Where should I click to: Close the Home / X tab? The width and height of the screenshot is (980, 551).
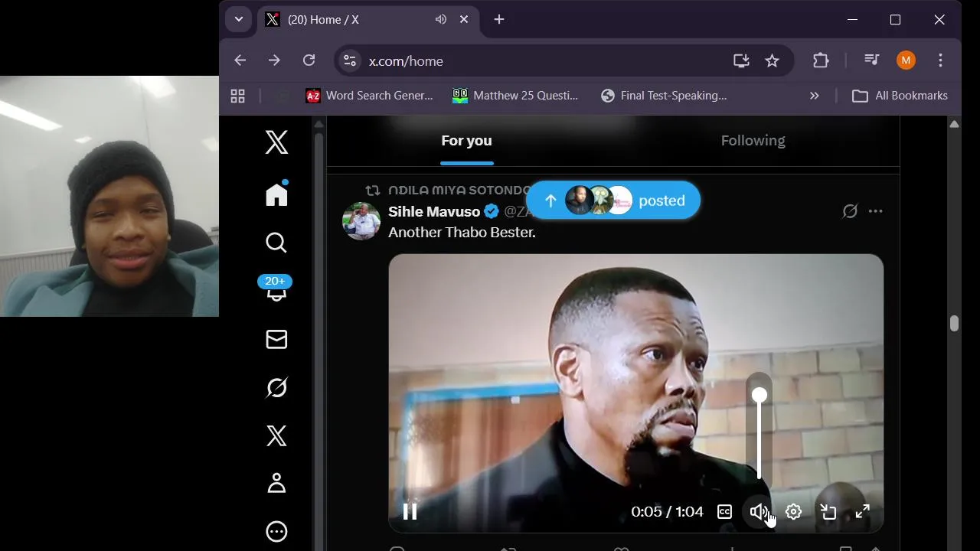(x=464, y=20)
